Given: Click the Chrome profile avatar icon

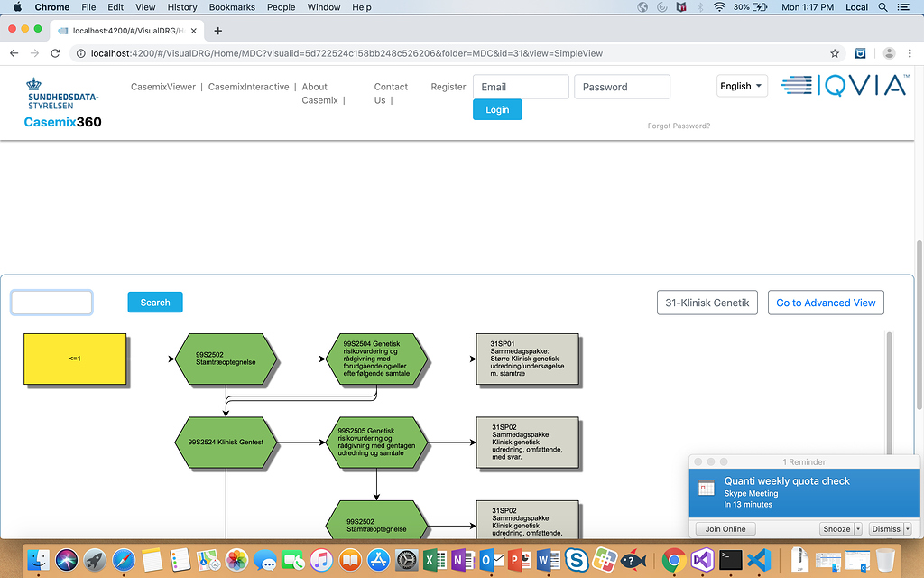Looking at the screenshot, I should [x=889, y=53].
